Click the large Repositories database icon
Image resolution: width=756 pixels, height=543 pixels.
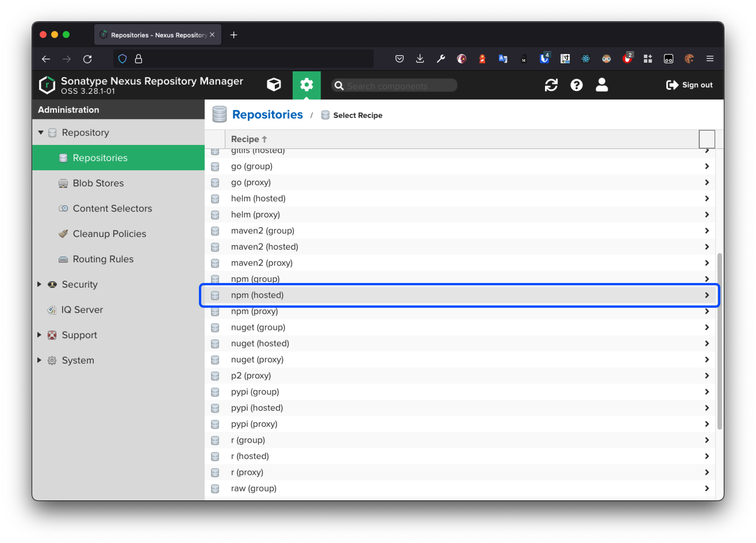tap(219, 114)
